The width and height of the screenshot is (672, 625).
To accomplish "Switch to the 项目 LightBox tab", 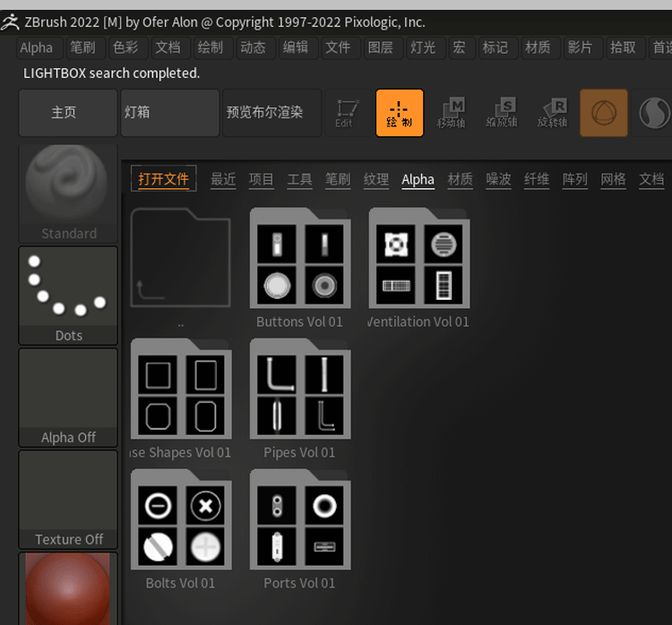I will click(x=261, y=179).
